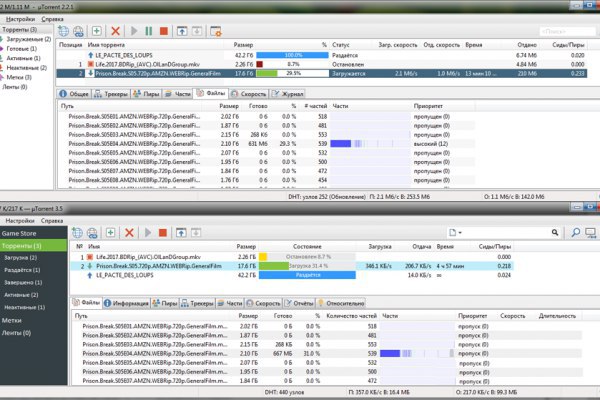Click Create New Torrent icon in µTorrent 3.5

(x=111, y=232)
